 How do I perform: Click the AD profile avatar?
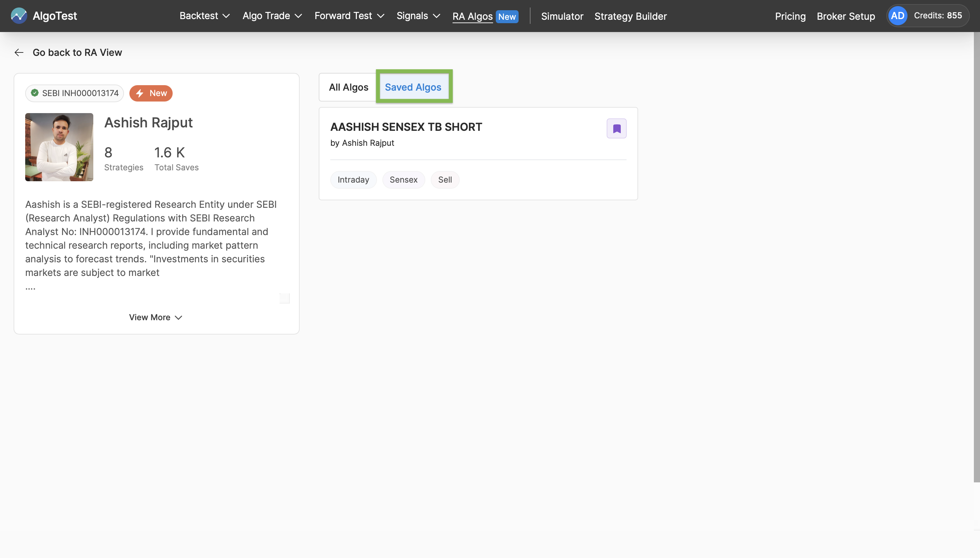[897, 16]
